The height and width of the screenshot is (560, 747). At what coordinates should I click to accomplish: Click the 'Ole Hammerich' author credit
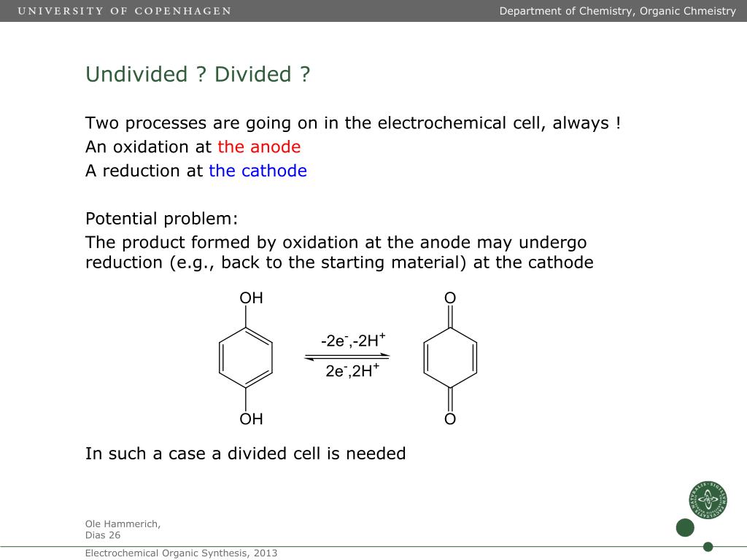click(123, 523)
